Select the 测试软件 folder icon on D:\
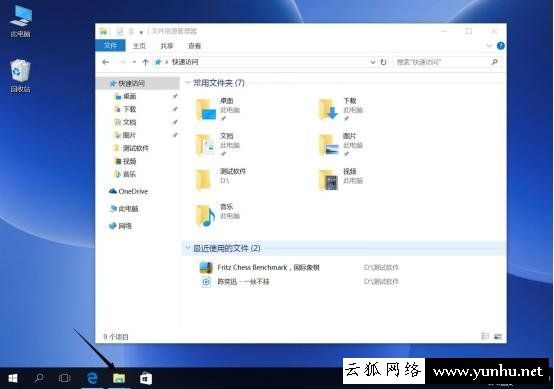Image resolution: width=554 pixels, height=389 pixels. click(x=204, y=180)
